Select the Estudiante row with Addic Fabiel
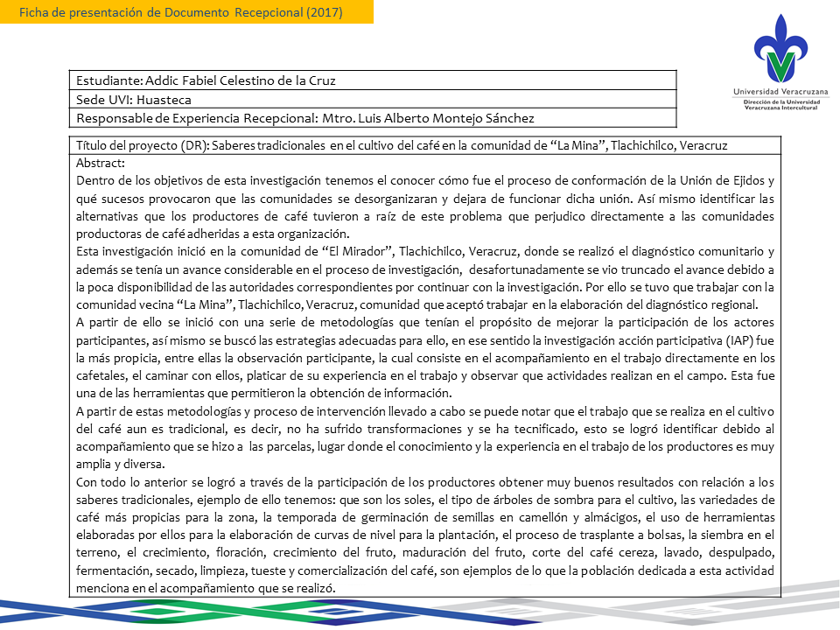 point(206,80)
